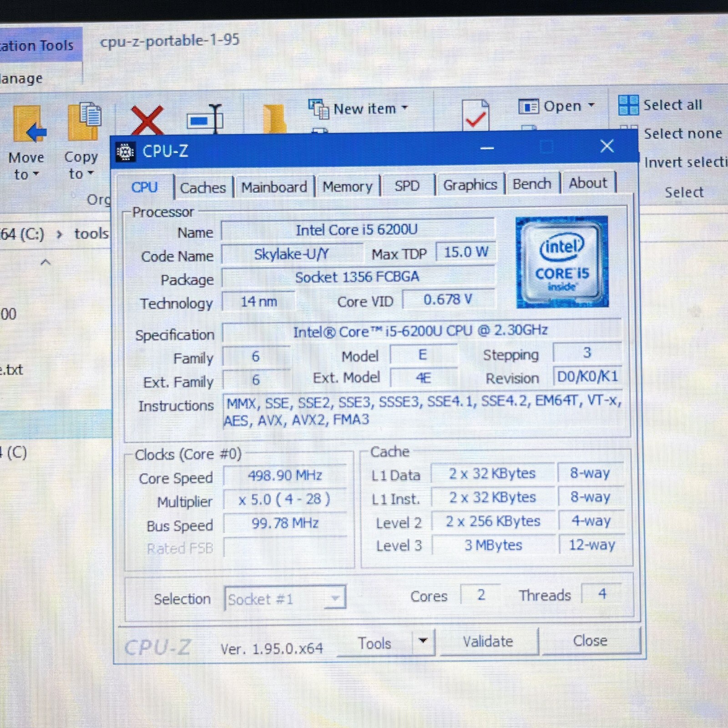
Task: Click the Cores count value
Action: click(481, 594)
